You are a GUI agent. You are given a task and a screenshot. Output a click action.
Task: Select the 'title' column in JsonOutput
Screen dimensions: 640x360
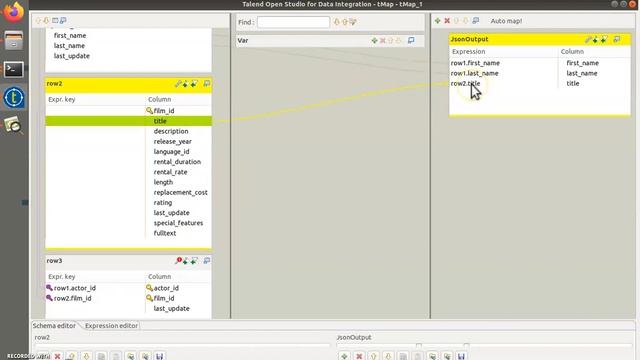coord(573,83)
